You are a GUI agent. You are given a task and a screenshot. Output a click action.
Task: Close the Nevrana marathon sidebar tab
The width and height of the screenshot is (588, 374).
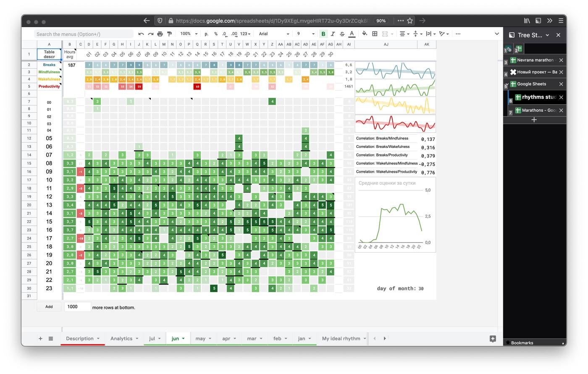561,60
